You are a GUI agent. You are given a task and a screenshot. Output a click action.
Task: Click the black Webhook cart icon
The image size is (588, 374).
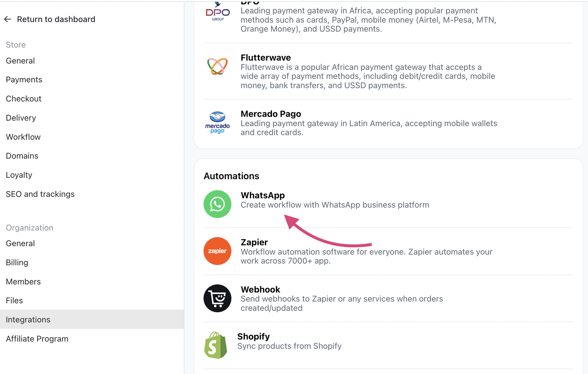pyautogui.click(x=217, y=298)
